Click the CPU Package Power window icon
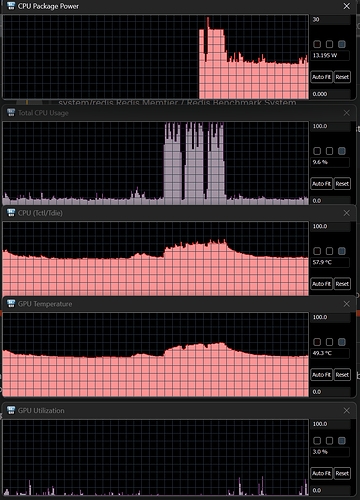The width and height of the screenshot is (360, 500). (11, 6)
